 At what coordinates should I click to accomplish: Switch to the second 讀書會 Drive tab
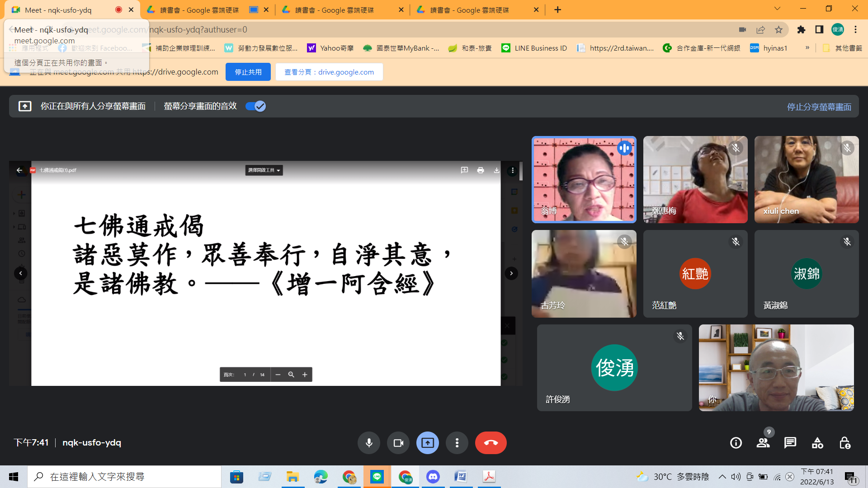click(335, 10)
